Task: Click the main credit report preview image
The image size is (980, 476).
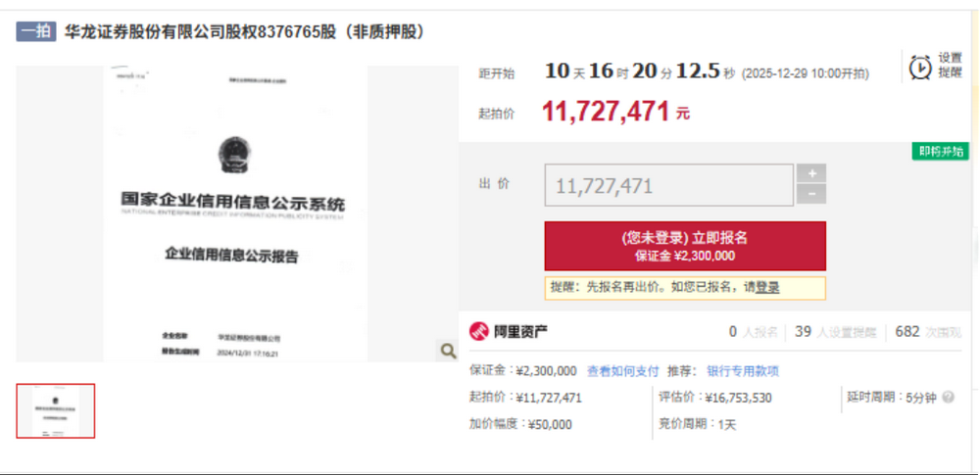Action: [x=233, y=214]
